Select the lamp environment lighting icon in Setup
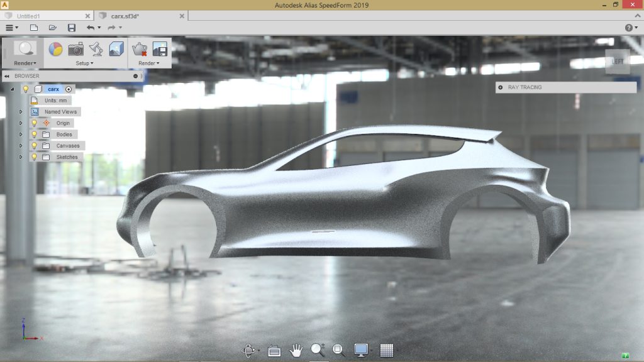 [96, 48]
